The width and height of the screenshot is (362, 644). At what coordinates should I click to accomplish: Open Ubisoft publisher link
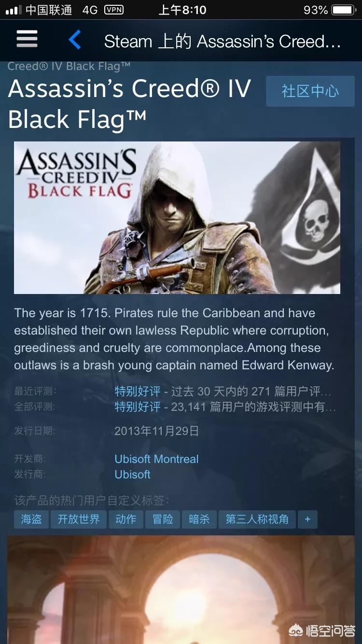point(133,475)
